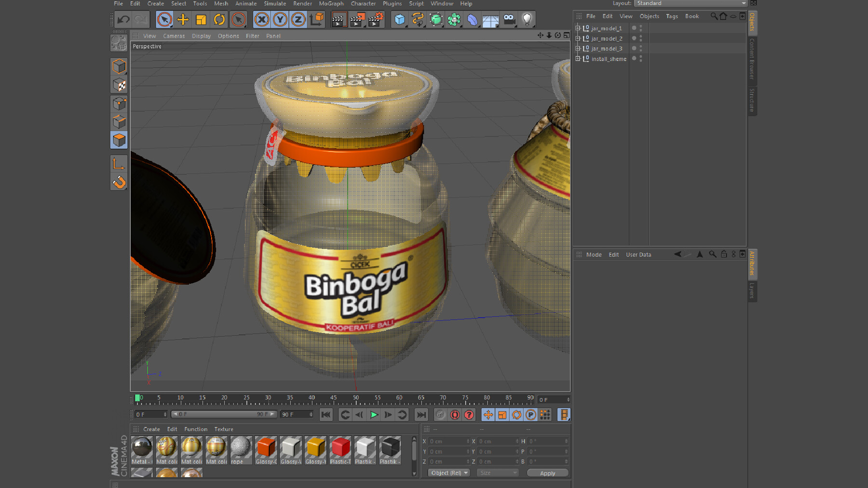Screen dimensions: 868x488
Task: Add a Light object from the toolbar
Action: click(527, 19)
